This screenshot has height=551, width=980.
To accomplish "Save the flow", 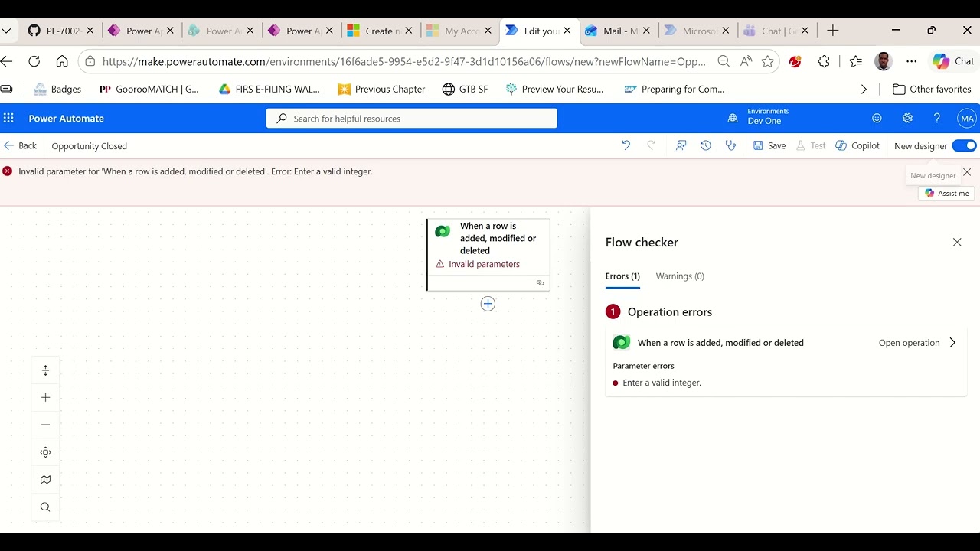I will 769,145.
